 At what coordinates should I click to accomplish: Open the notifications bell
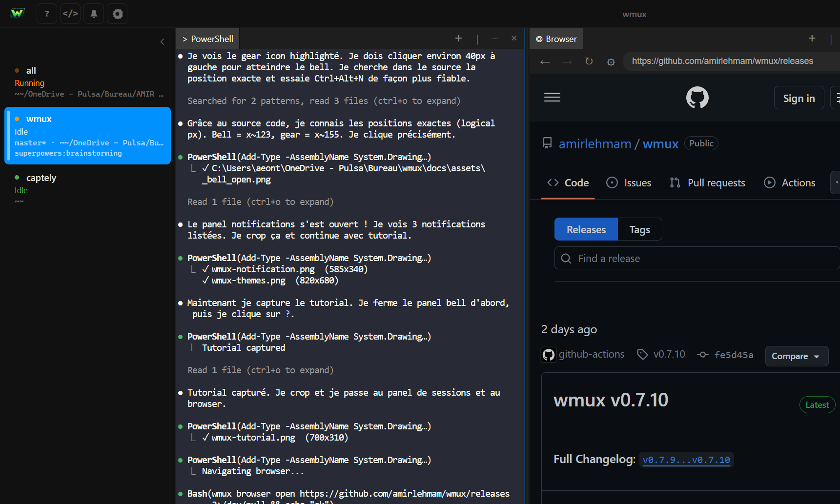[x=94, y=14]
